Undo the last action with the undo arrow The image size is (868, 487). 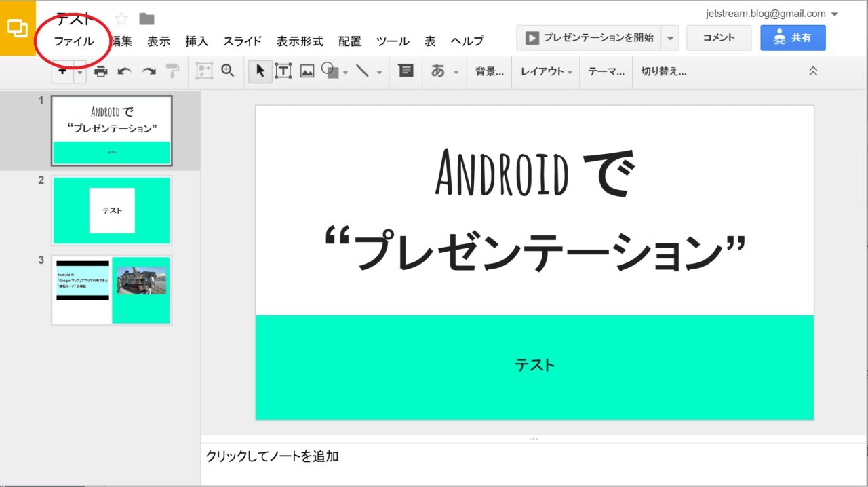point(124,71)
